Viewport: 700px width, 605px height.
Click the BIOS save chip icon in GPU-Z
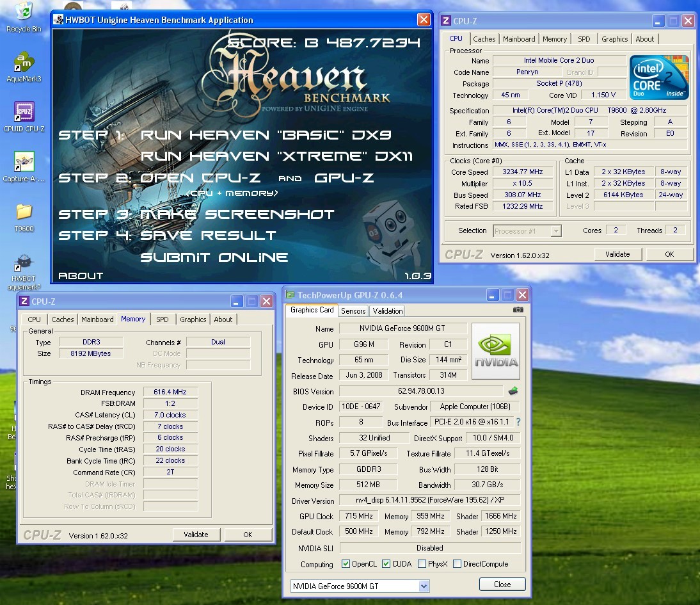point(513,391)
